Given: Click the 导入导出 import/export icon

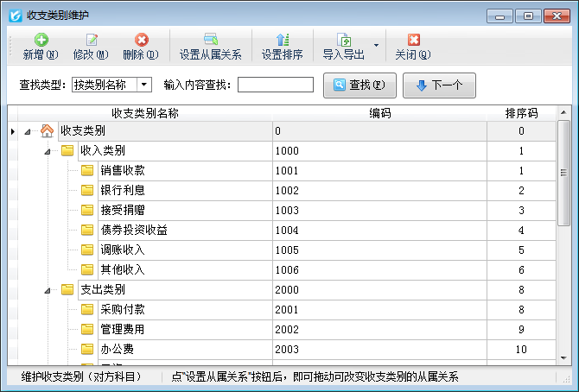Looking at the screenshot, I should [343, 40].
